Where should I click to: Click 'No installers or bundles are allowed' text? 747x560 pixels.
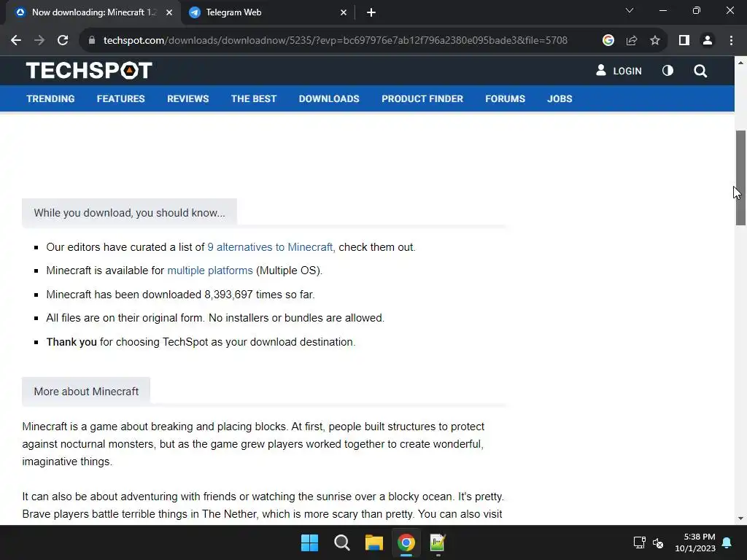pyautogui.click(x=296, y=318)
